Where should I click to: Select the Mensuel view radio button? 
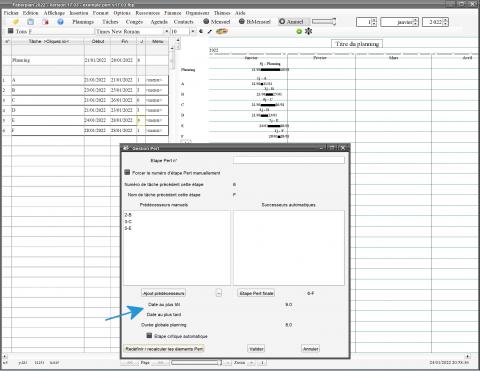pyautogui.click(x=206, y=21)
